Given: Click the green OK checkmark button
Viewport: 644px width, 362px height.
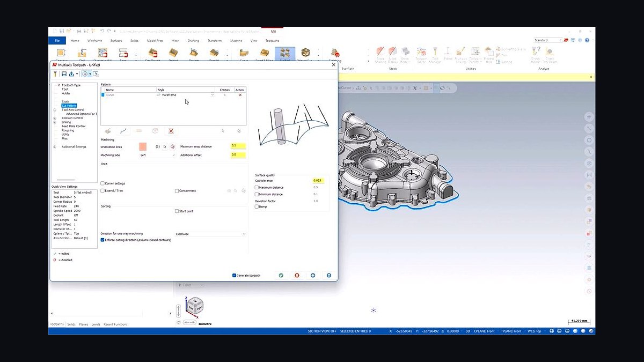Looking at the screenshot, I should [x=281, y=275].
